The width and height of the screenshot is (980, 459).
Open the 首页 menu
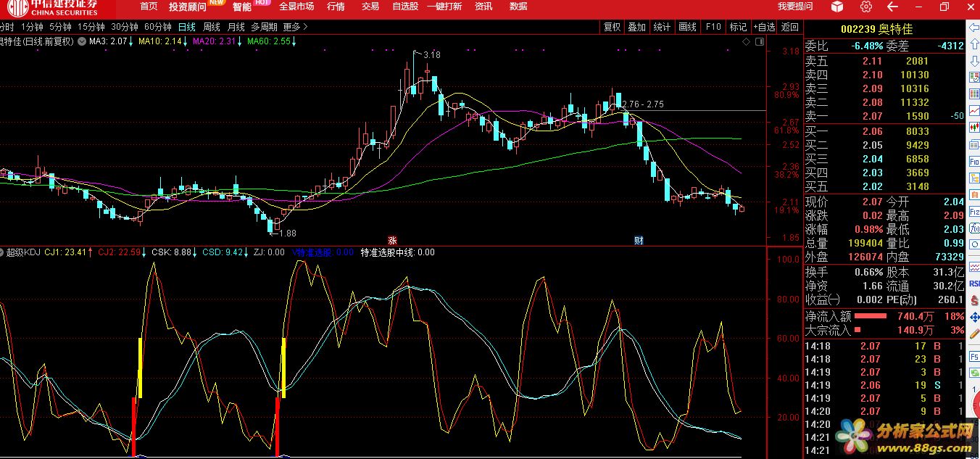149,7
